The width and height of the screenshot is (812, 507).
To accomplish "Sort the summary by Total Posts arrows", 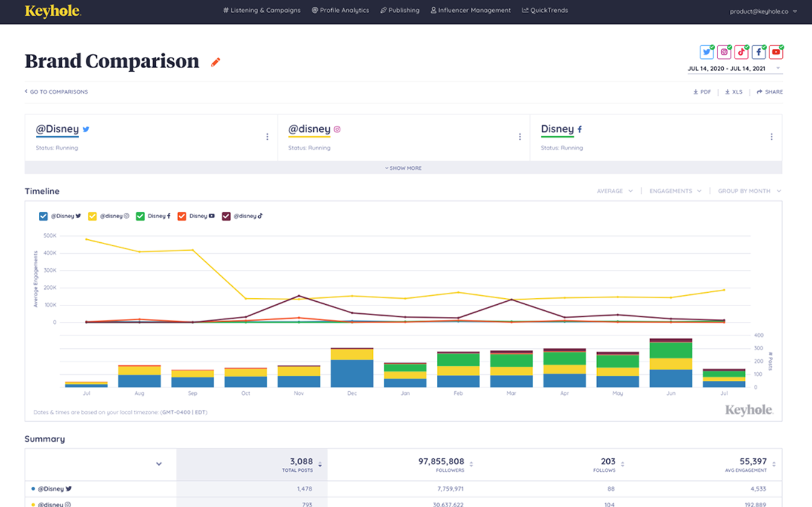I will 320,464.
